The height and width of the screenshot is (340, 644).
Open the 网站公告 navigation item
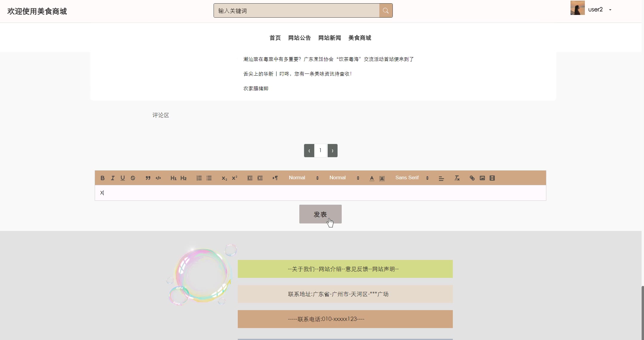(x=299, y=38)
